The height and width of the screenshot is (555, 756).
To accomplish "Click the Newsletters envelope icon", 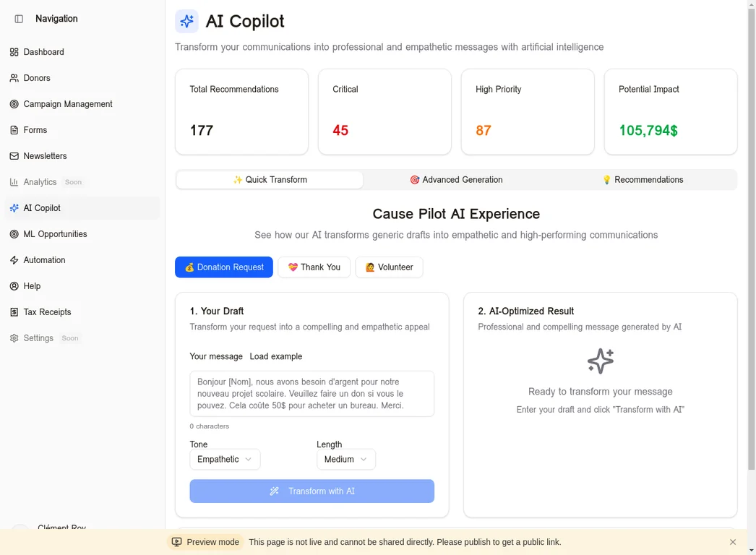I will [13, 155].
